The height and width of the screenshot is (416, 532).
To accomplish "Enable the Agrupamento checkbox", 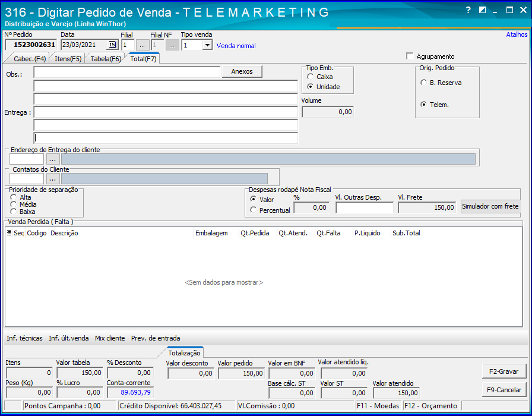I will pyautogui.click(x=410, y=56).
